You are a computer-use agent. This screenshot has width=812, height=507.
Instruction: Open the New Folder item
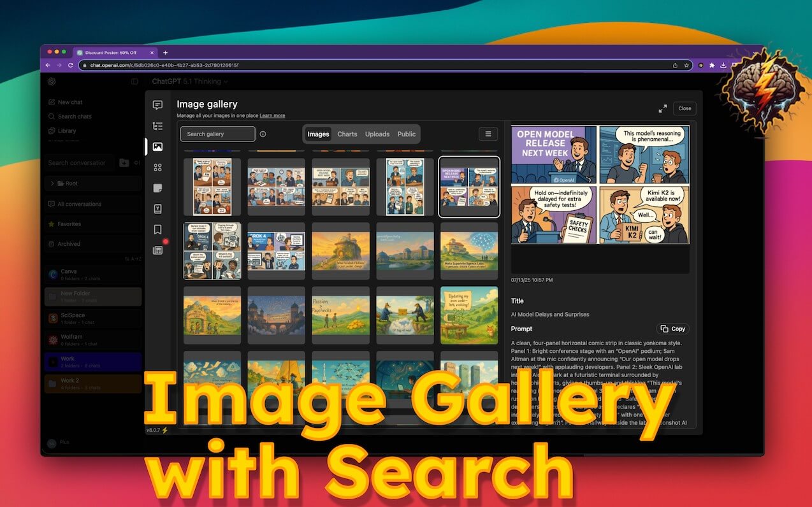pos(93,296)
